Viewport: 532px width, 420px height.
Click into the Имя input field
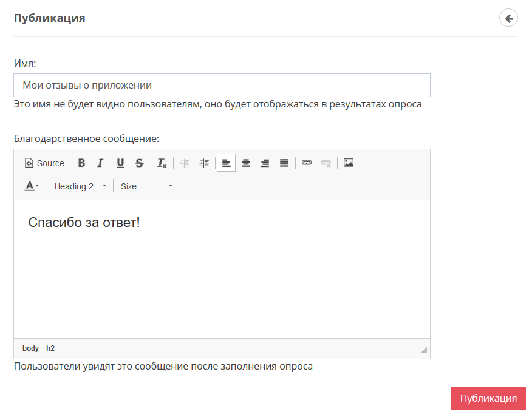[x=222, y=85]
